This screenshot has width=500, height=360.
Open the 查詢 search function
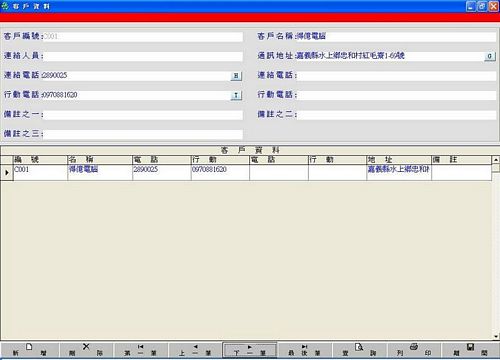click(x=359, y=350)
